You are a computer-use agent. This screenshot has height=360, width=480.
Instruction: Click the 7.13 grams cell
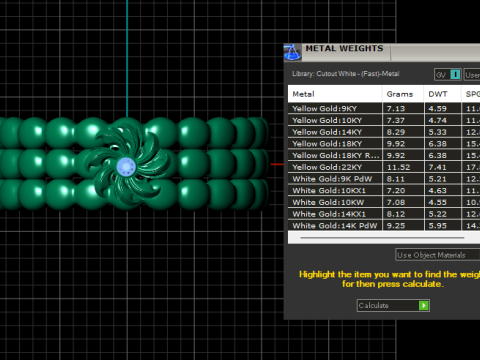click(x=403, y=108)
